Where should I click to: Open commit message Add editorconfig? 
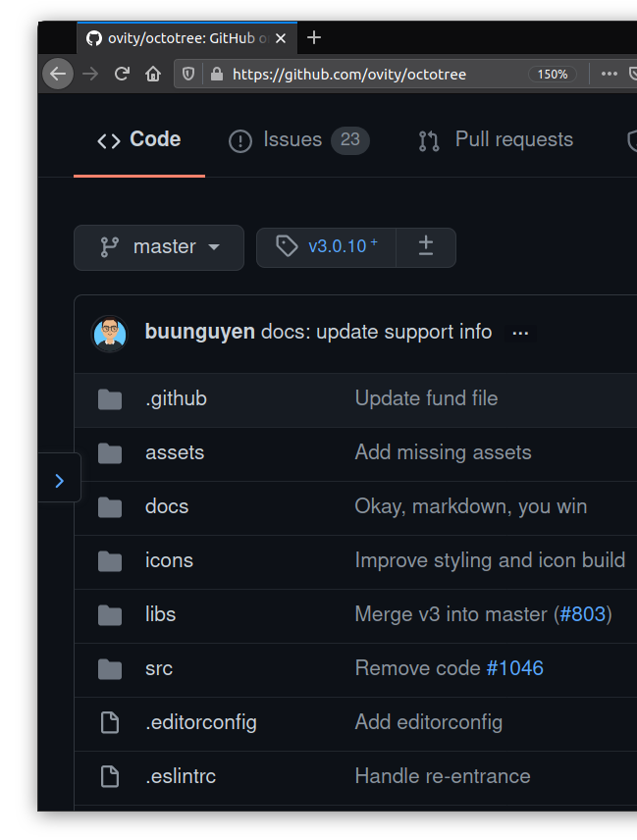point(429,722)
